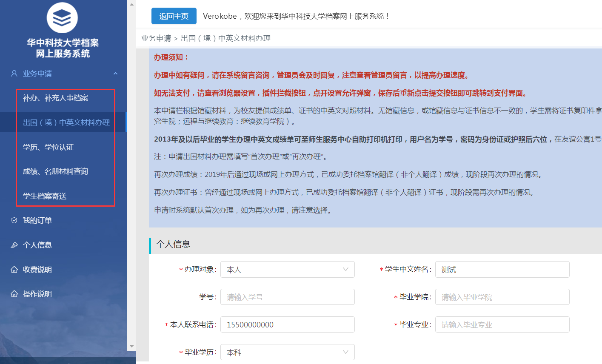This screenshot has height=364, width=602.
Task: Click 业务申请 in the breadcrumb
Action: pyautogui.click(x=156, y=38)
